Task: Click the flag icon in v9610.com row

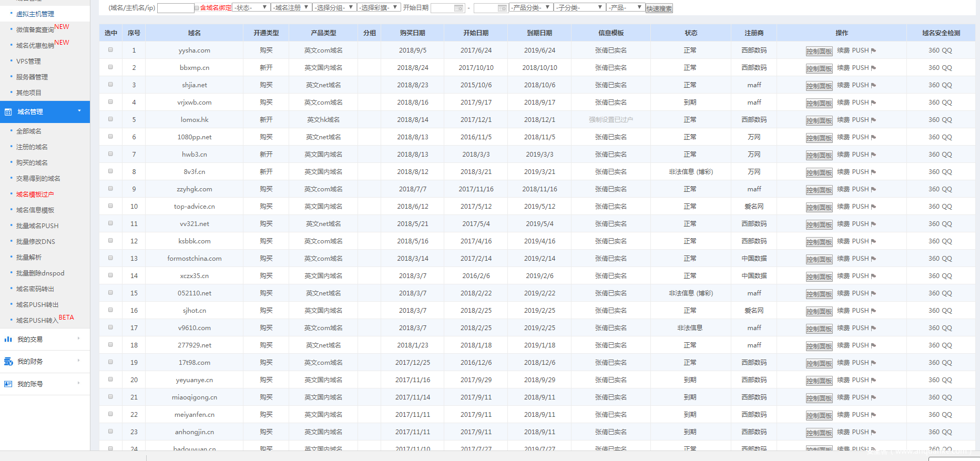Action: tap(873, 329)
